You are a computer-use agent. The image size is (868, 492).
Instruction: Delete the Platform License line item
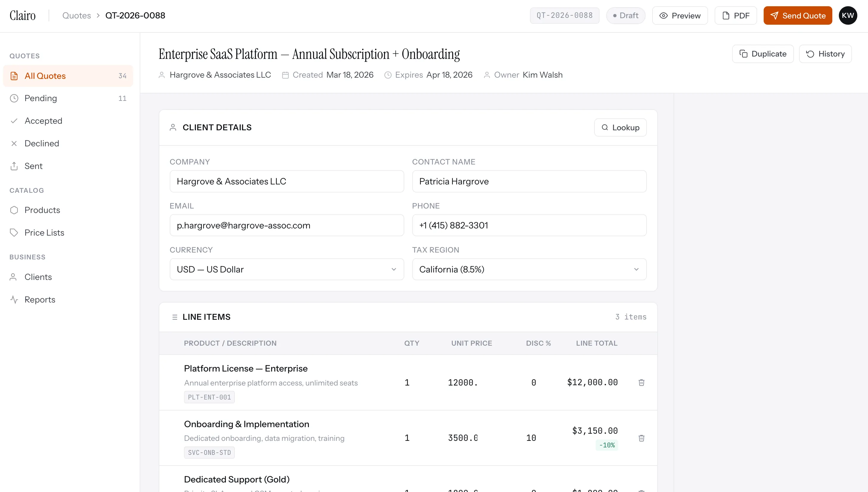(x=641, y=383)
